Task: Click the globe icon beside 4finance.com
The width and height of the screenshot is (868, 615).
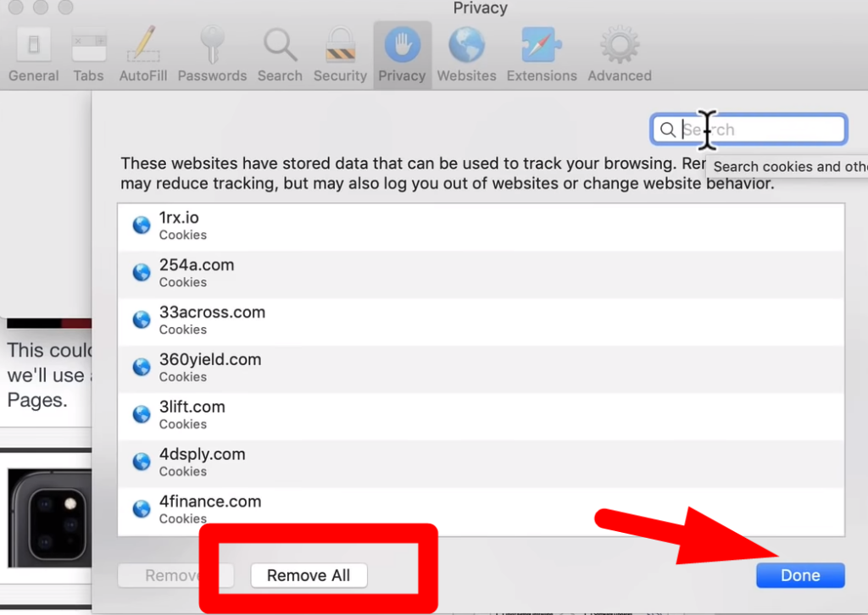Action: (x=141, y=508)
